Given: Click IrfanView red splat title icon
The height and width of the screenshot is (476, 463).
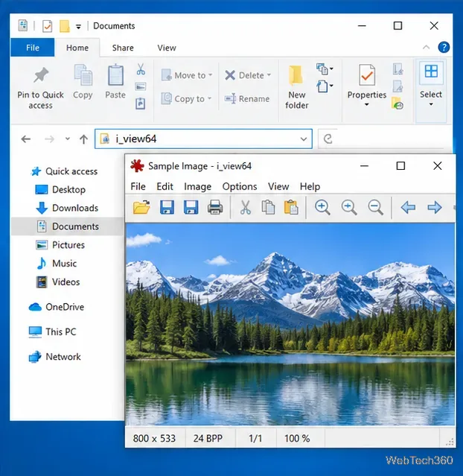Looking at the screenshot, I should (x=137, y=166).
